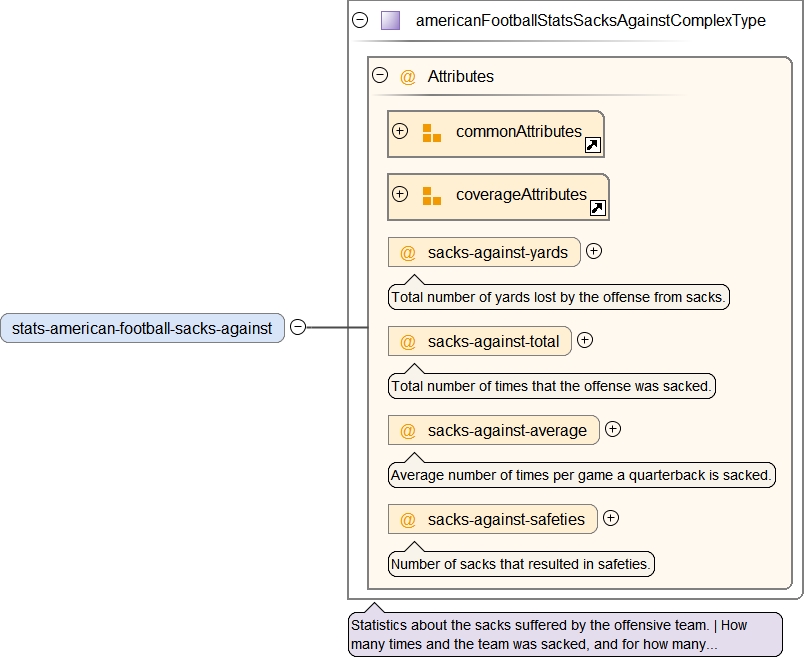Expand the sacks-against-average attribute
The height and width of the screenshot is (660, 805).
[613, 429]
